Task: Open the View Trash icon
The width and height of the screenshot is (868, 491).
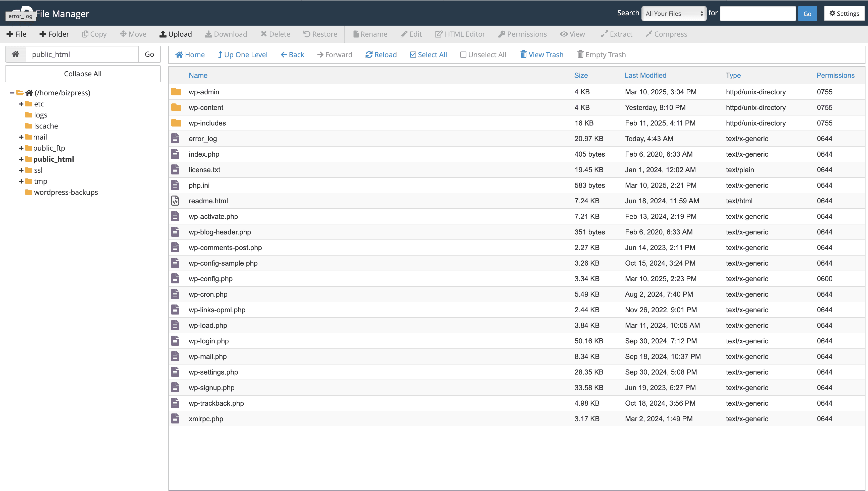Action: tap(524, 55)
